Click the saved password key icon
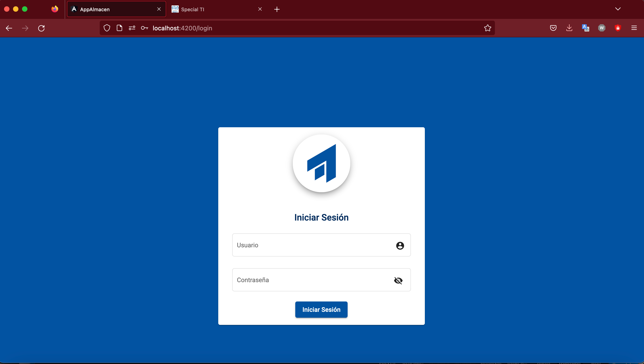Image resolution: width=644 pixels, height=364 pixels. [x=145, y=28]
